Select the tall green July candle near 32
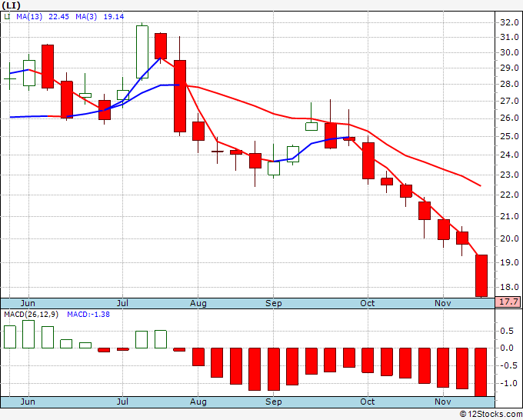The width and height of the screenshot is (523, 420). pyautogui.click(x=142, y=52)
